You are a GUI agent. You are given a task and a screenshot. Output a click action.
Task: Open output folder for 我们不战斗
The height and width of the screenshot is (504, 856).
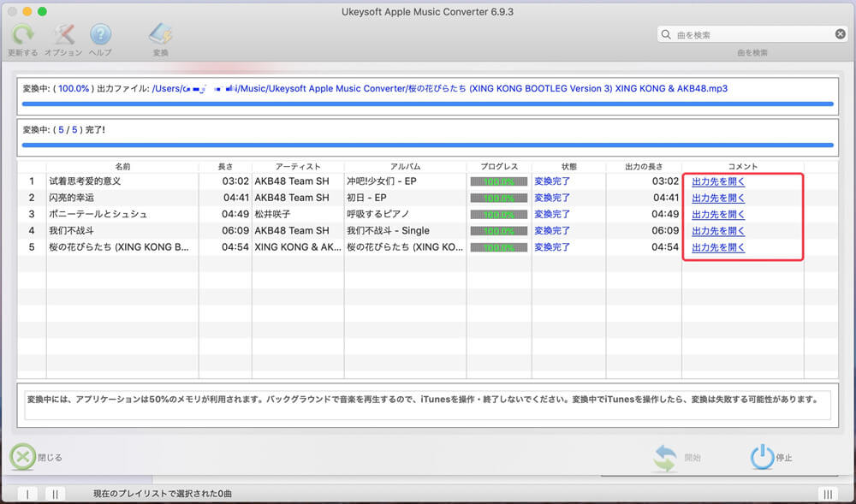point(718,231)
